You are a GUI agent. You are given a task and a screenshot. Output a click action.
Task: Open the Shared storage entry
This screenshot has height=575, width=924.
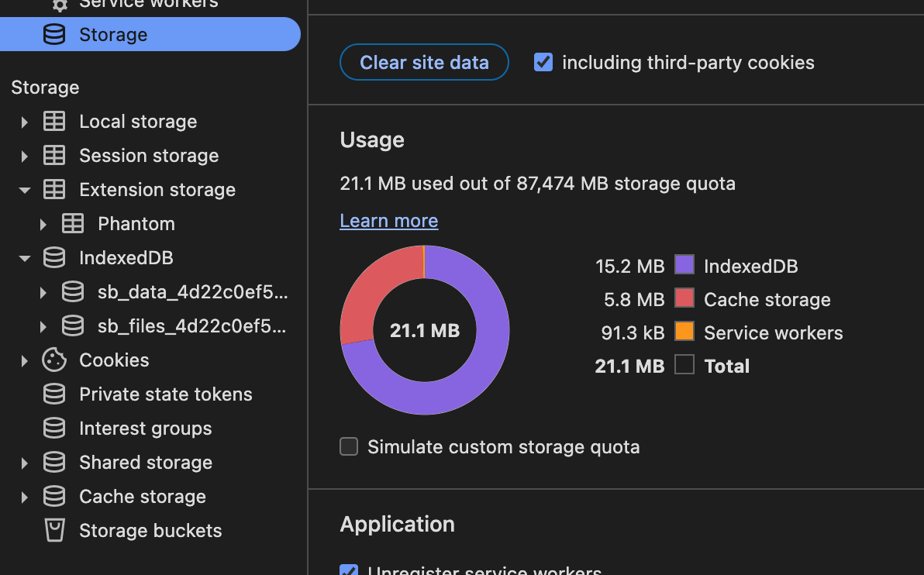coord(145,463)
